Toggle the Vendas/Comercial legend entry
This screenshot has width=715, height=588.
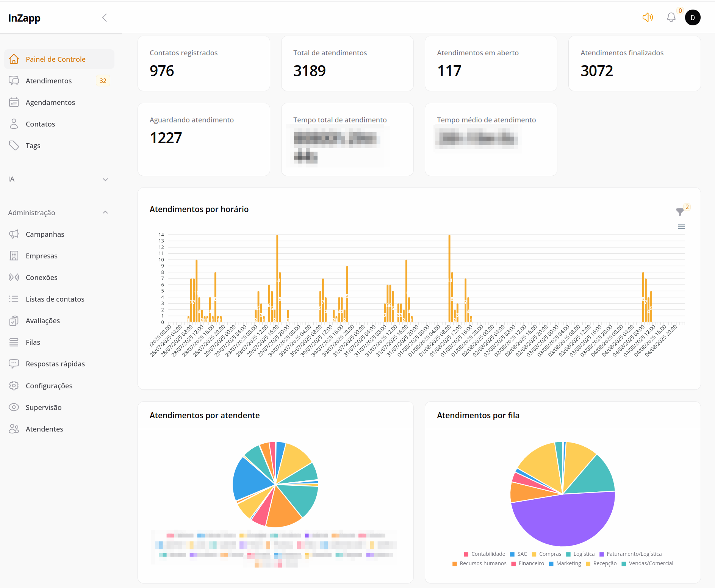[624, 563]
